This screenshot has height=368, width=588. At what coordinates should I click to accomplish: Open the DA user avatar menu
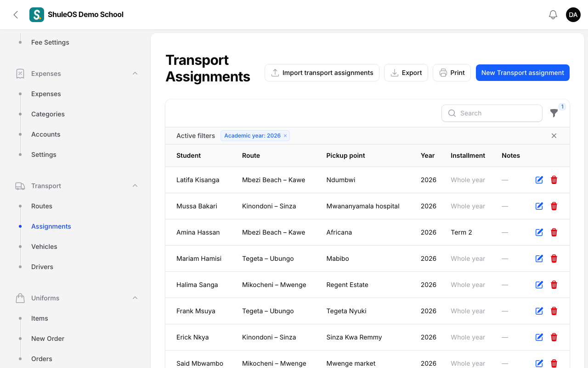pyautogui.click(x=573, y=15)
